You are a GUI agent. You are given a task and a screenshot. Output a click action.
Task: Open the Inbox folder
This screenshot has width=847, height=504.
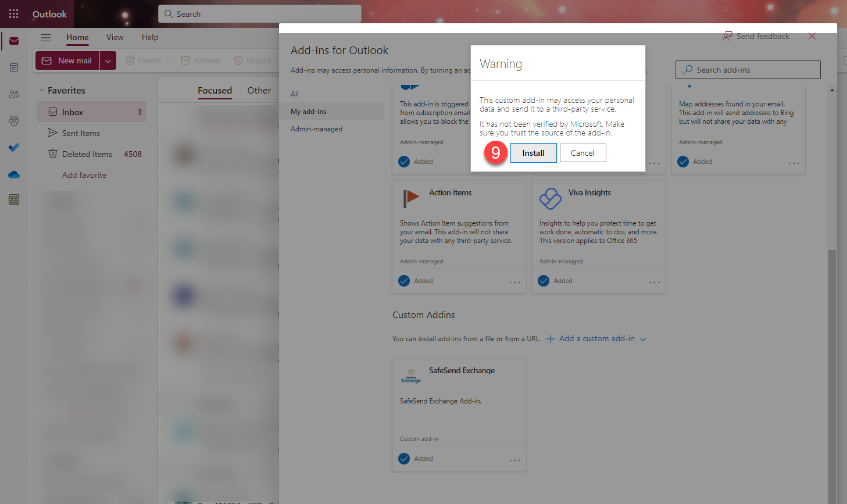(92, 112)
